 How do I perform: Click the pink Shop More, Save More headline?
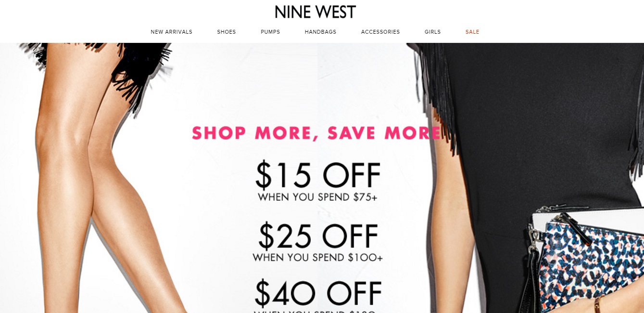tap(316, 133)
